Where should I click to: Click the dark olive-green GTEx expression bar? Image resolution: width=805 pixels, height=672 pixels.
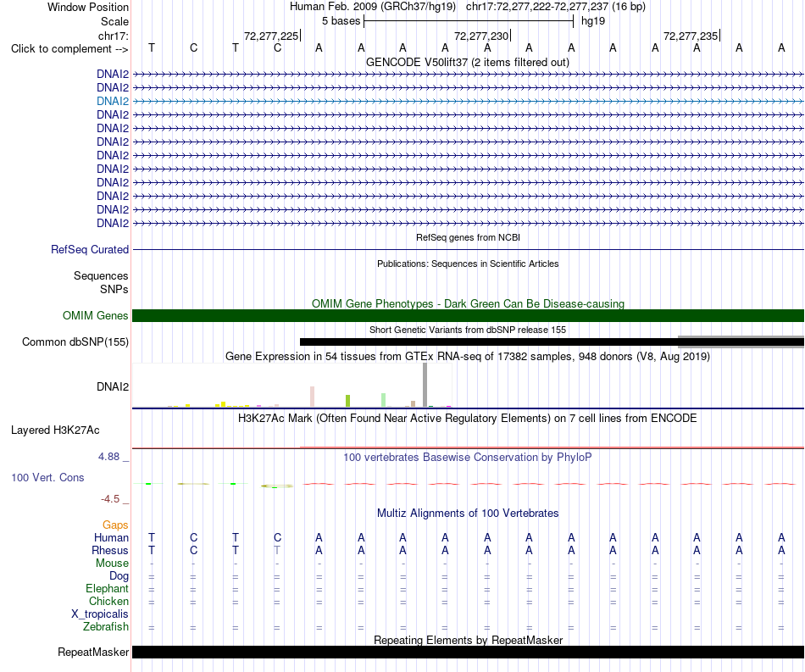click(x=348, y=401)
